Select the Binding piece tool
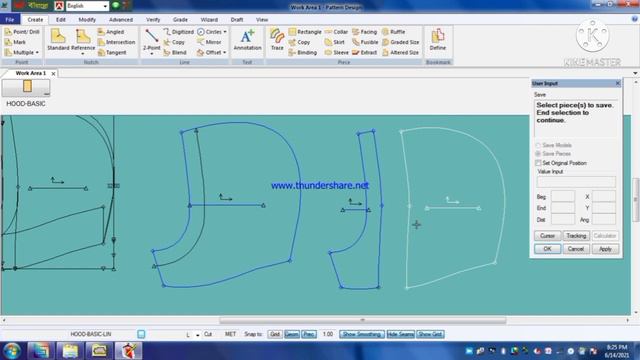The width and height of the screenshot is (640, 360). coord(303,53)
